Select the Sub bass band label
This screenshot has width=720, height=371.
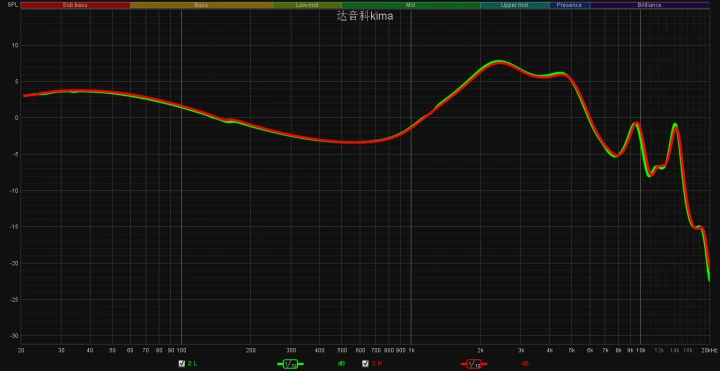75,5
